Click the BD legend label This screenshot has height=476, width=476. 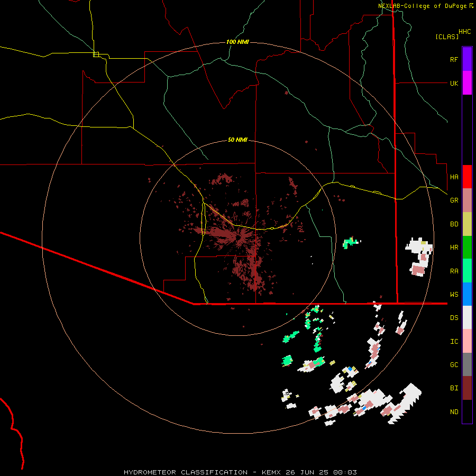click(x=454, y=224)
